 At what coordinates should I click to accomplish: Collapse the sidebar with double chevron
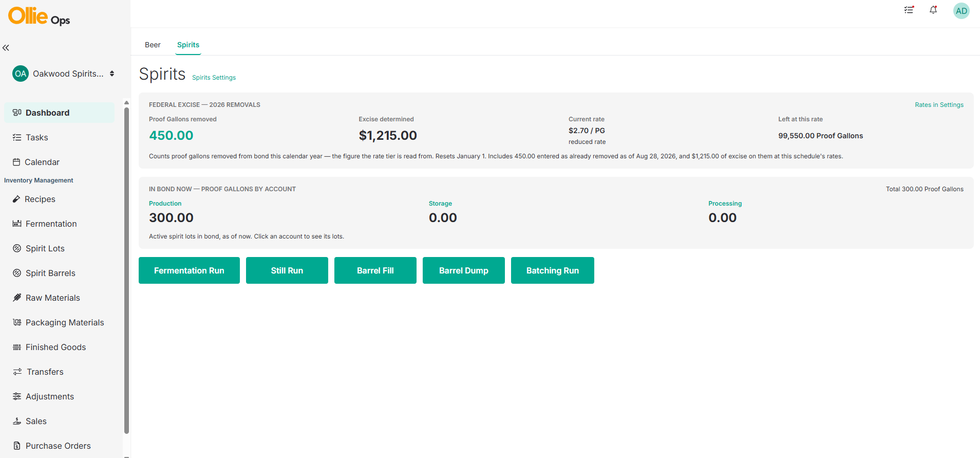(x=6, y=48)
